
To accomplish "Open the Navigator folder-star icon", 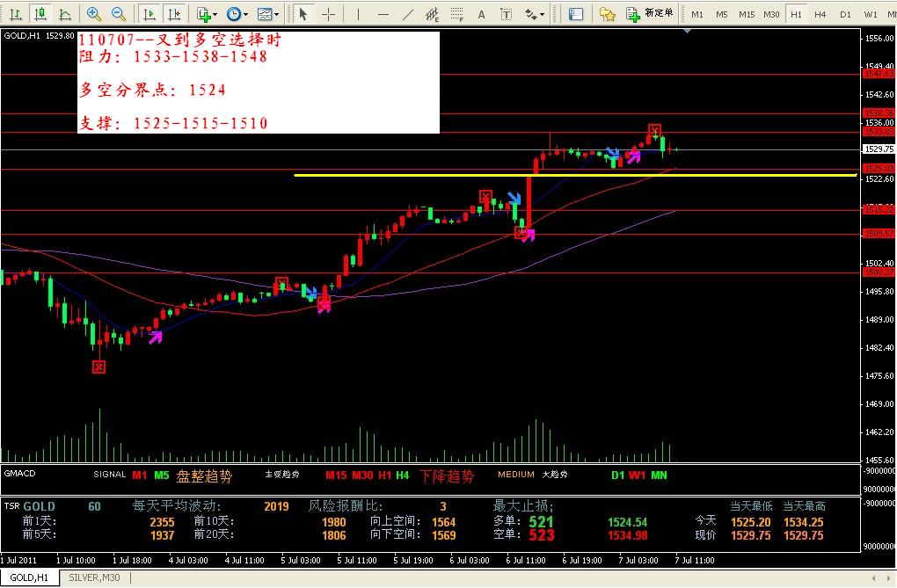I will pos(607,14).
